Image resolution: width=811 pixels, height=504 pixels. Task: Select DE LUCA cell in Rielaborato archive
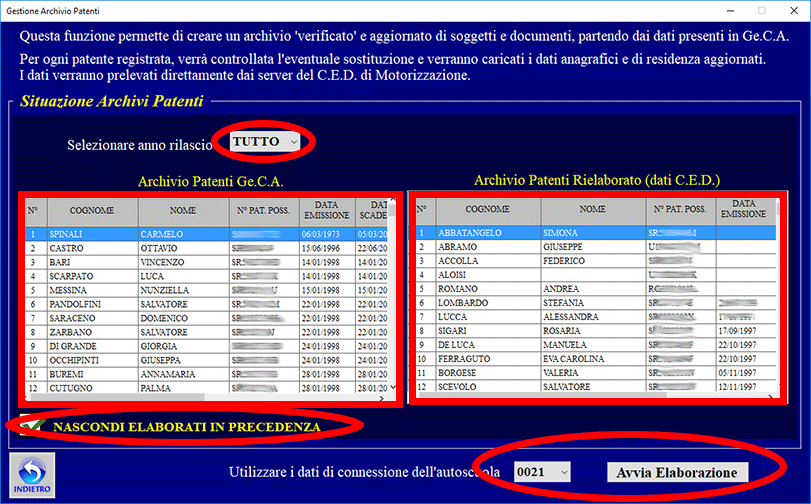pos(488,345)
